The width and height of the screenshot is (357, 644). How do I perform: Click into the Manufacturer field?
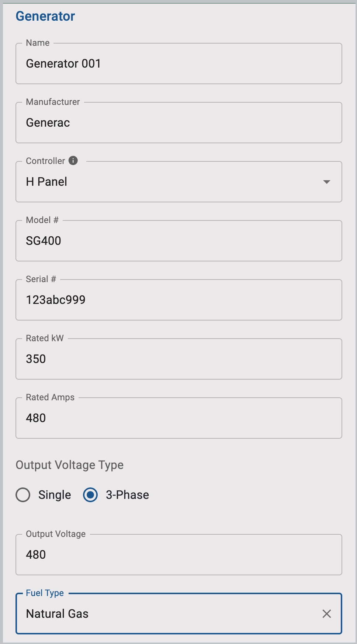[x=178, y=123]
